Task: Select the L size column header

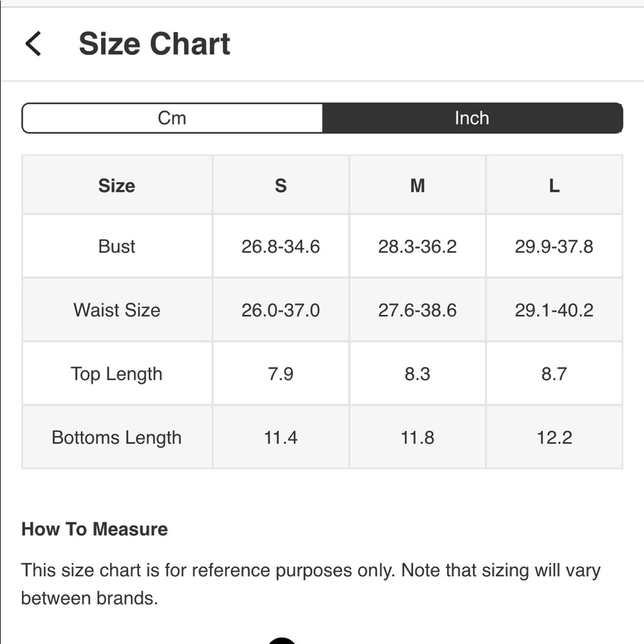Action: click(554, 185)
